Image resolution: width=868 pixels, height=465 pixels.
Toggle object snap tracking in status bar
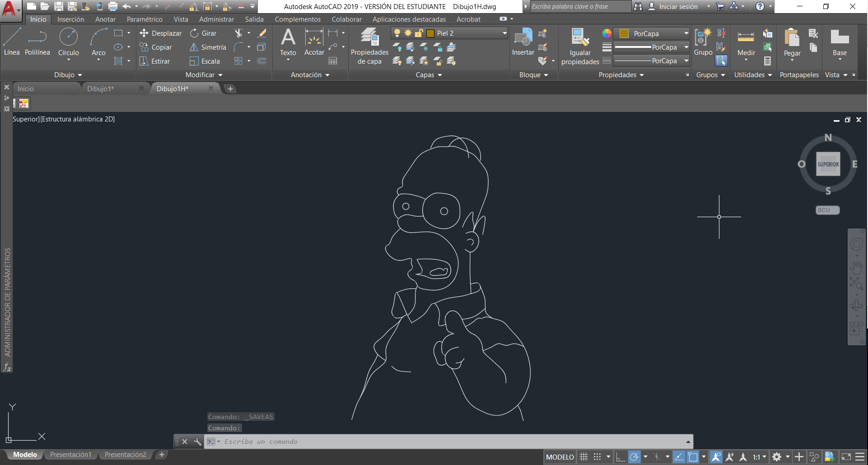click(679, 457)
